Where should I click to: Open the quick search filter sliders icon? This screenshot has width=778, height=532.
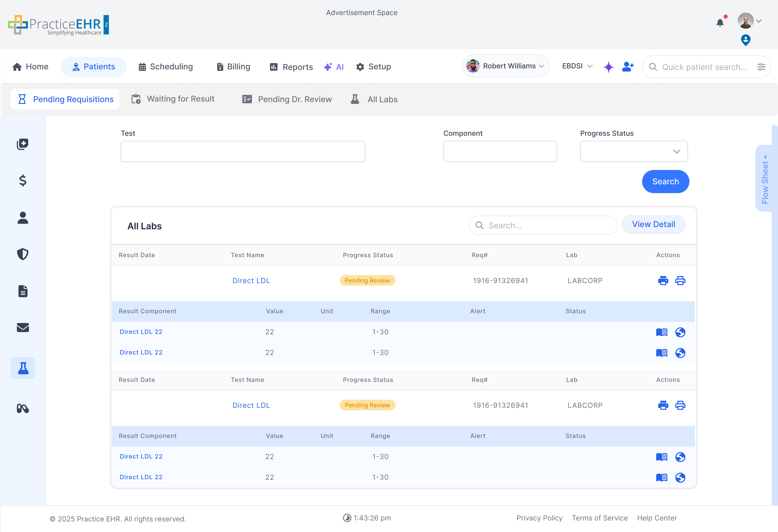tap(761, 67)
